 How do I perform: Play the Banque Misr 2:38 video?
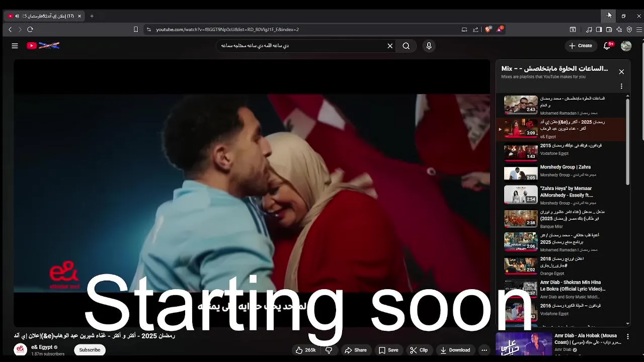click(561, 219)
